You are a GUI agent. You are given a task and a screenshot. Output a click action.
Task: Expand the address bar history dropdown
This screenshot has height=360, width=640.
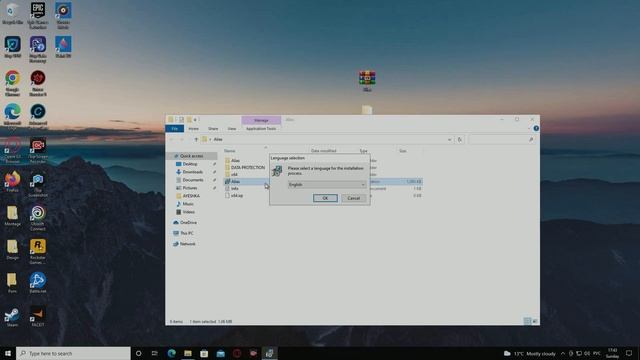(449, 140)
